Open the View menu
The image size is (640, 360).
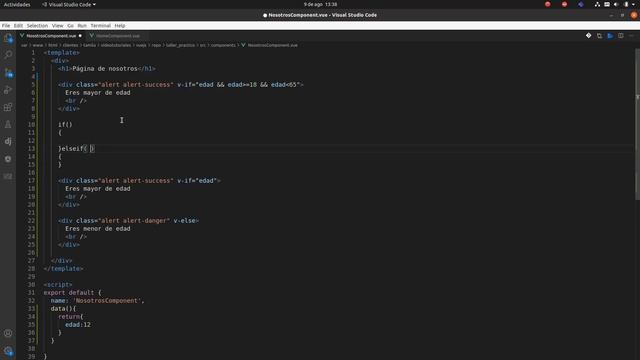tap(58, 26)
